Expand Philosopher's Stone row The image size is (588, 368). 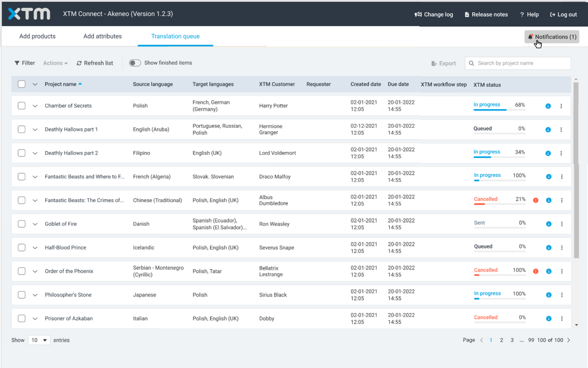pyautogui.click(x=35, y=295)
